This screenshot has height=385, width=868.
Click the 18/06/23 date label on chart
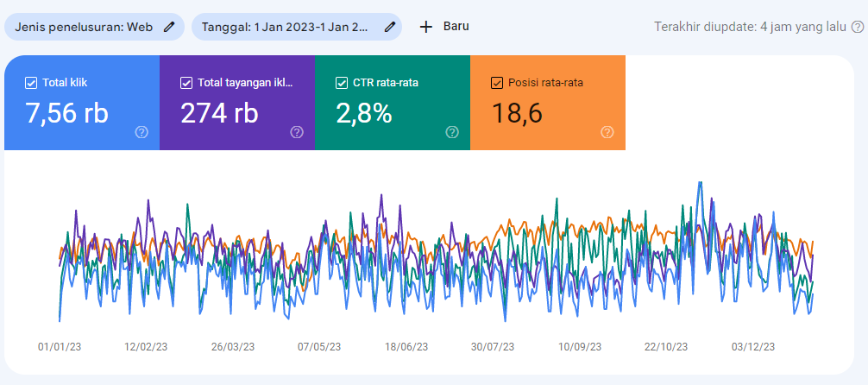406,346
